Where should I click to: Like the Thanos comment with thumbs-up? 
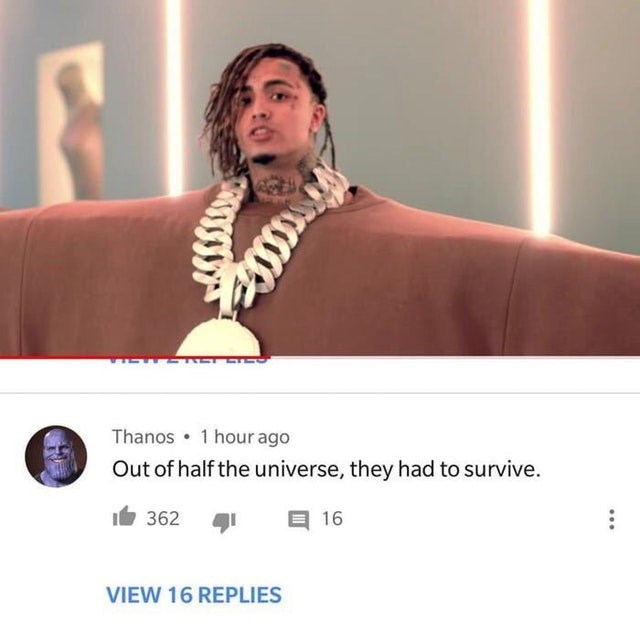click(124, 517)
